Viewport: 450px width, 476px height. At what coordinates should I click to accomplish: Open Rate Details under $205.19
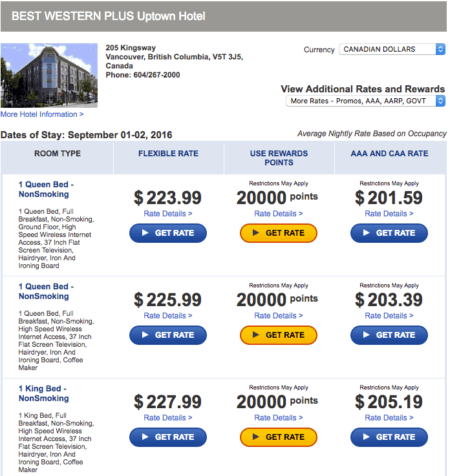[x=389, y=418]
